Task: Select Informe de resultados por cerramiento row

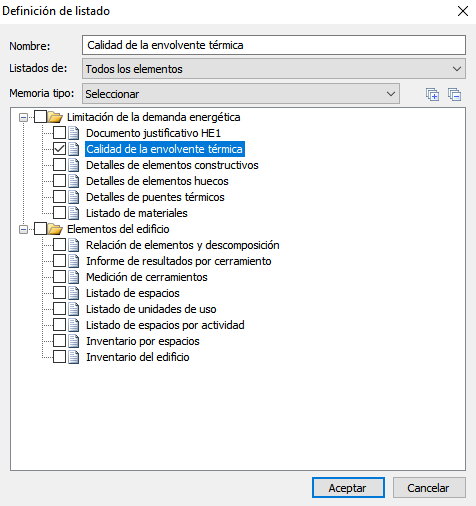Action: click(179, 261)
